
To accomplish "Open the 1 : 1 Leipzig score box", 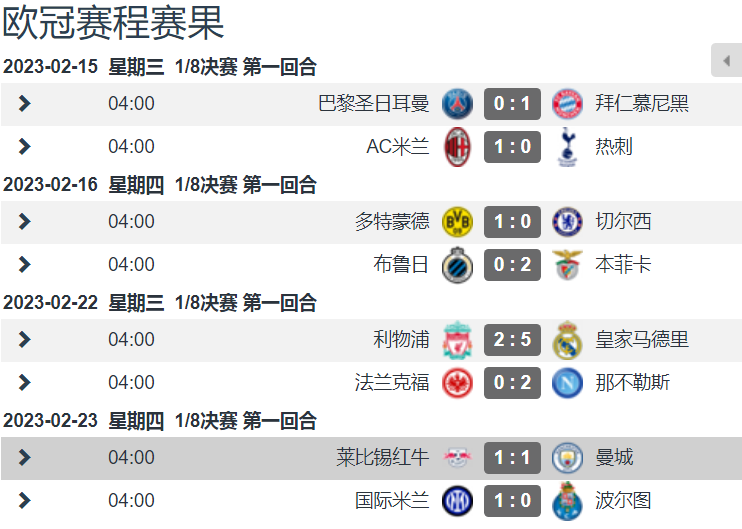I will click(512, 458).
